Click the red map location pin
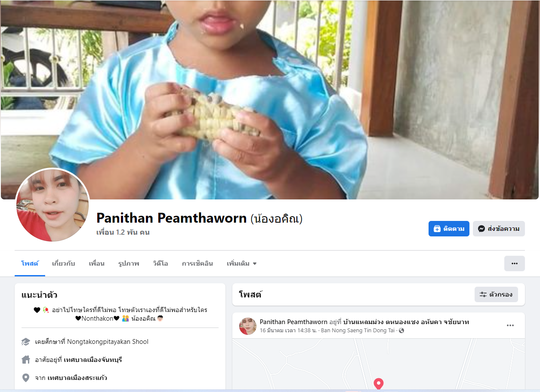 (378, 384)
